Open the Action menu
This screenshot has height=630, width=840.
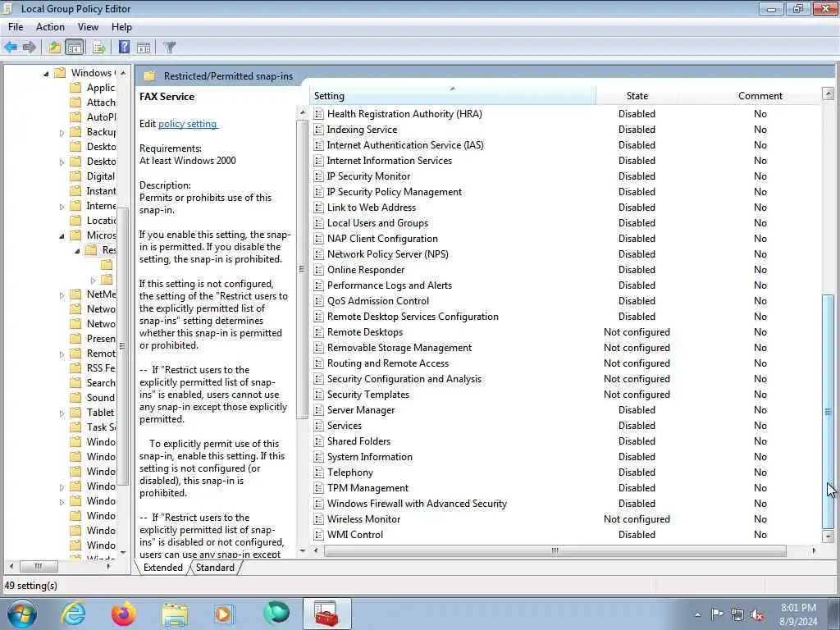[50, 27]
